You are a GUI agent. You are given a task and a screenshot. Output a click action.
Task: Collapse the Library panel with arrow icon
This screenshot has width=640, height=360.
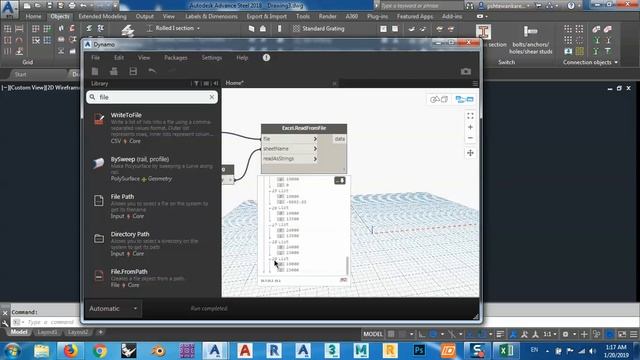[x=216, y=83]
